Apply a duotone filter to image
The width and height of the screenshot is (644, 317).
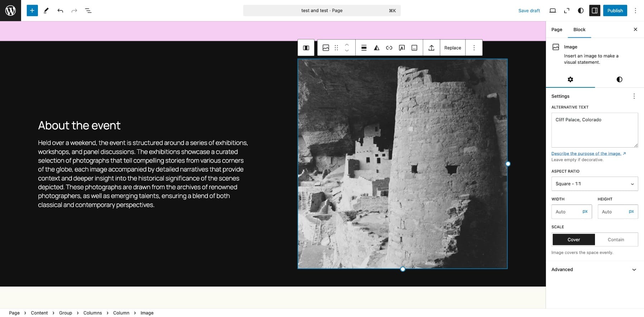pos(376,48)
